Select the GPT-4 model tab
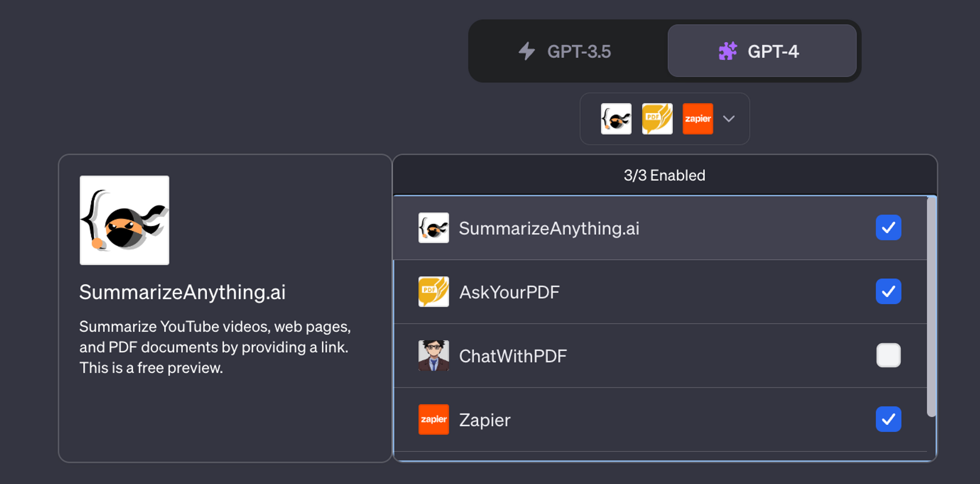Image resolution: width=980 pixels, height=484 pixels. [761, 51]
